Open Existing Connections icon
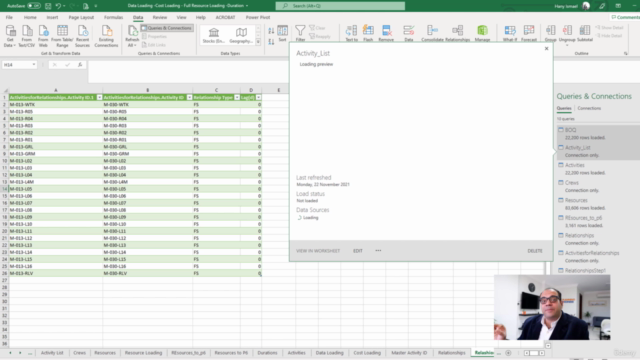The width and height of the screenshot is (640, 360). [x=106, y=36]
